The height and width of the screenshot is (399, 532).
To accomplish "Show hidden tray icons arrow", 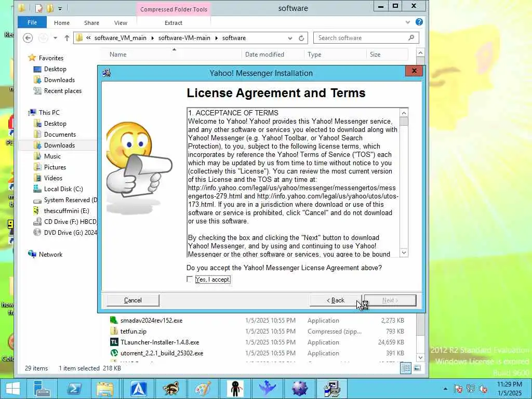I will 445,389.
